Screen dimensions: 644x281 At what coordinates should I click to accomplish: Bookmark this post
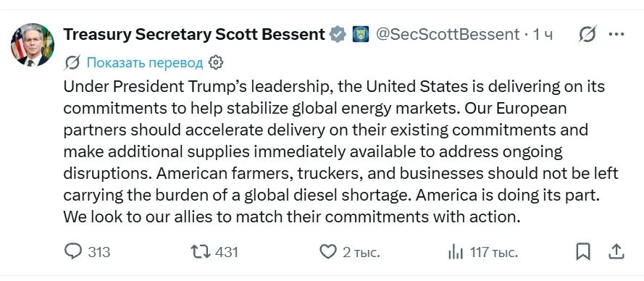pyautogui.click(x=583, y=251)
